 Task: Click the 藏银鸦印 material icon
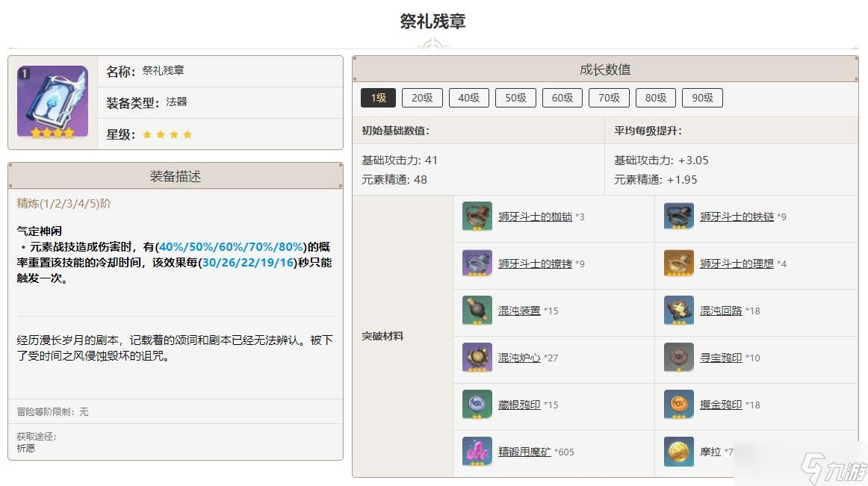(477, 405)
